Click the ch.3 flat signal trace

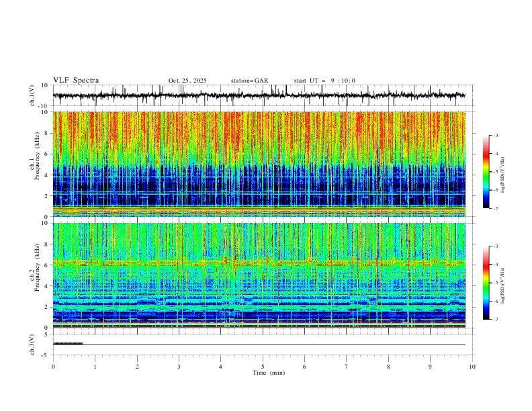[259, 345]
